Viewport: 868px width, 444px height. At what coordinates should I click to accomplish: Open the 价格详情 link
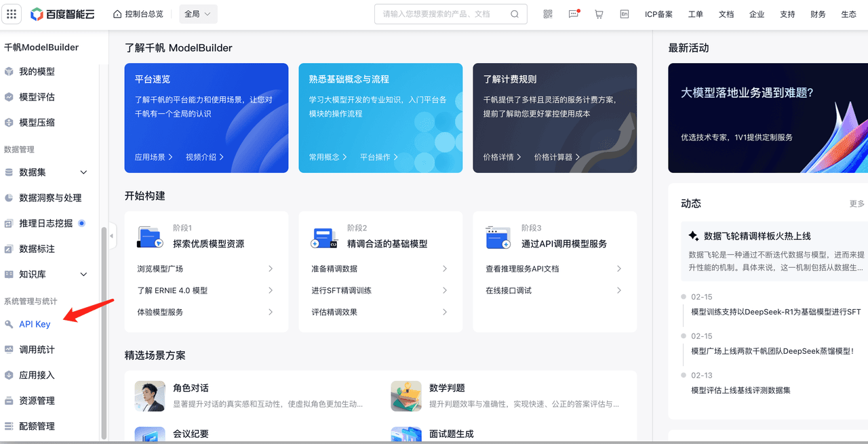502,157
